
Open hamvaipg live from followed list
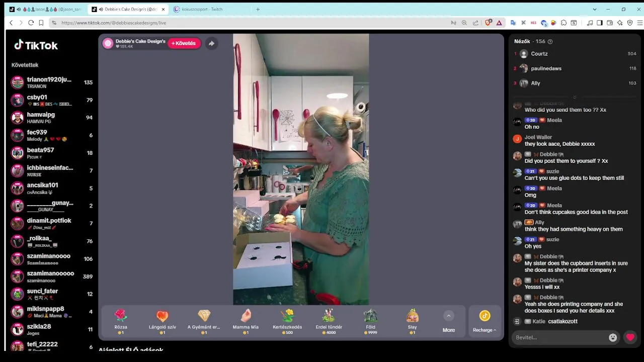tap(52, 118)
